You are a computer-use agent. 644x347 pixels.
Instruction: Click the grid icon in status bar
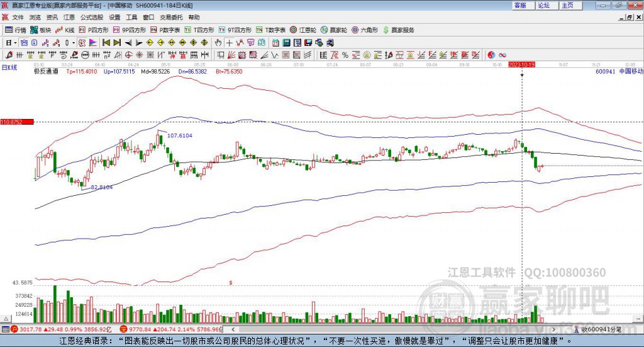pyautogui.click(x=5, y=329)
